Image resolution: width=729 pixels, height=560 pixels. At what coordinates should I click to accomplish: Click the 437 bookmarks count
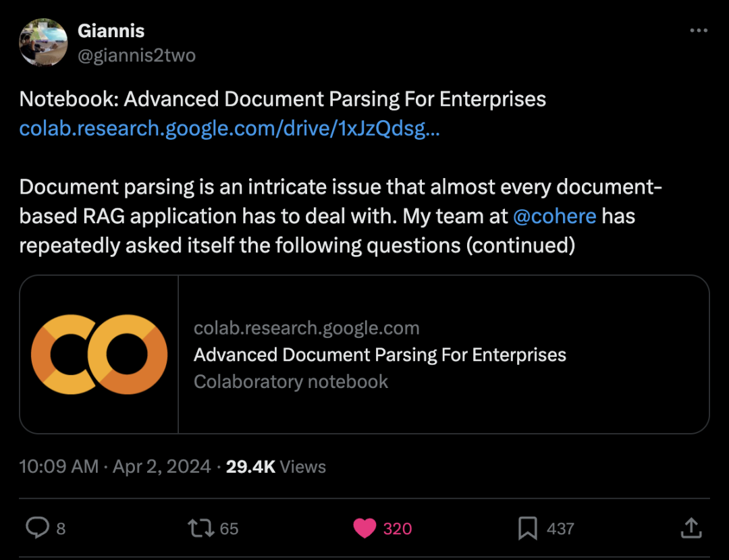pyautogui.click(x=561, y=529)
